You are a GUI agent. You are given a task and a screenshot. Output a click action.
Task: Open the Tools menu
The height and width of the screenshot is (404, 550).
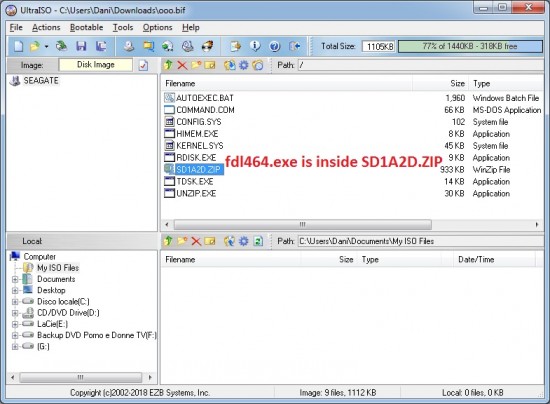pos(123,27)
